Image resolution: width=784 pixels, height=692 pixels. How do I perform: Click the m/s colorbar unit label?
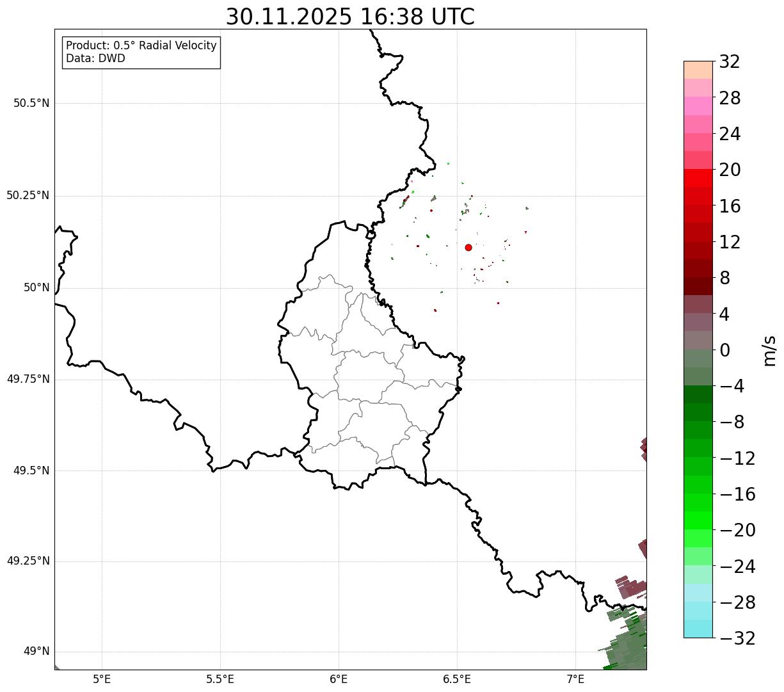[769, 350]
